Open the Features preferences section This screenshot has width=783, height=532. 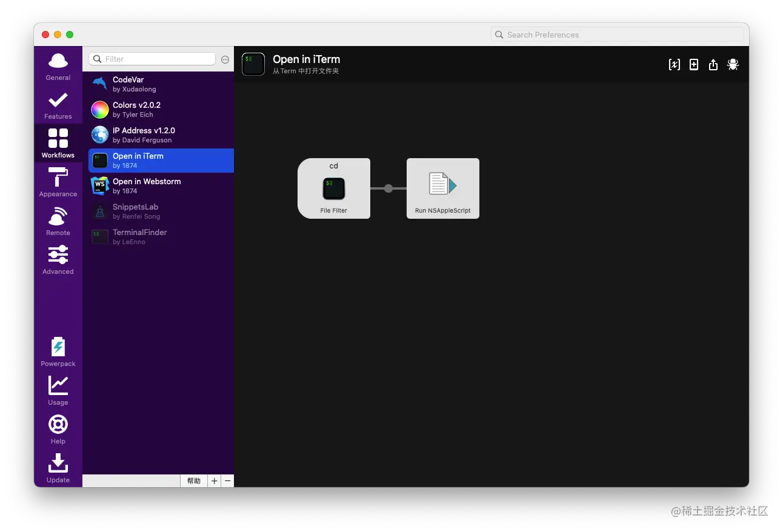[x=58, y=105]
